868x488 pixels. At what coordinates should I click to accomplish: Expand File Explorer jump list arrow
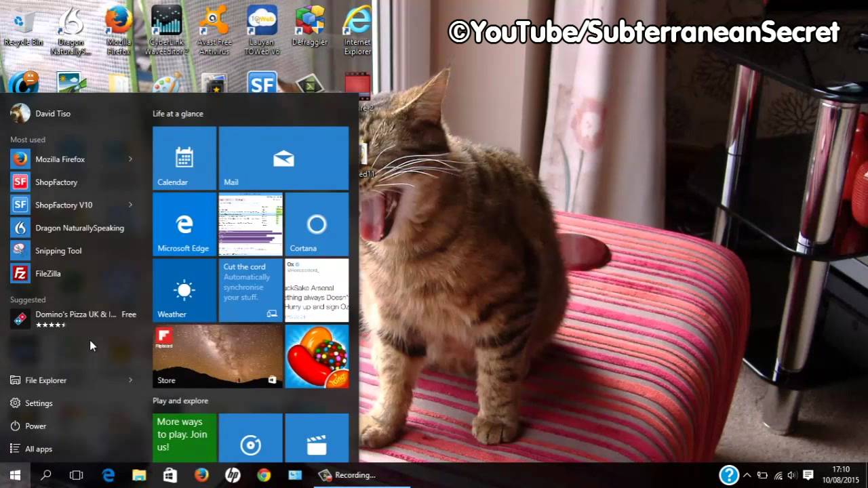click(x=130, y=380)
